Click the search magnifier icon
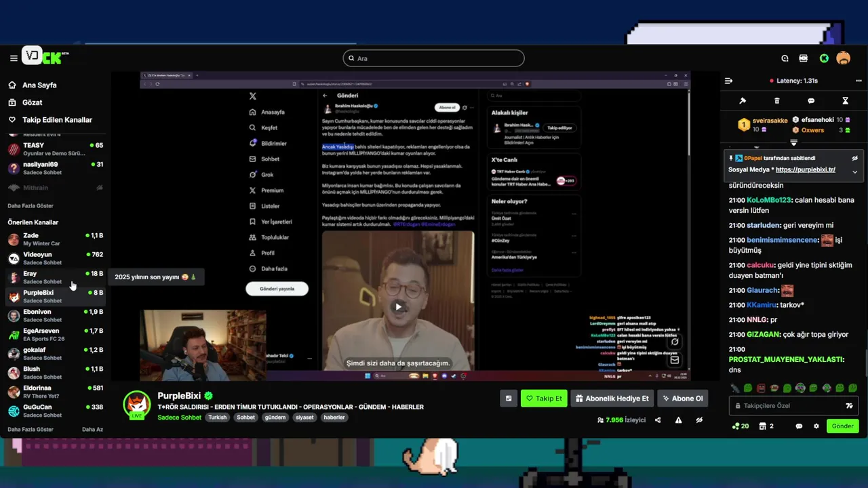Image resolution: width=868 pixels, height=488 pixels. 351,58
